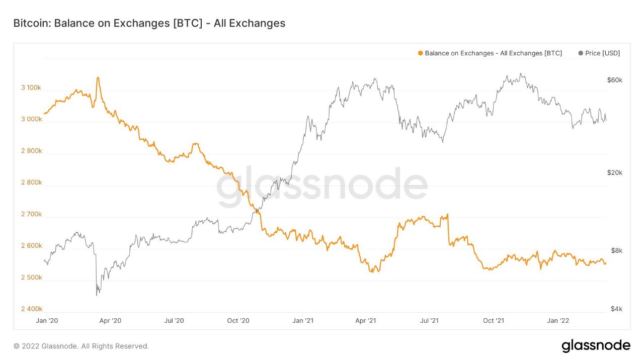Image resolution: width=644 pixels, height=362 pixels.
Task: Click the 2 400k left axis label
Action: pyautogui.click(x=31, y=309)
